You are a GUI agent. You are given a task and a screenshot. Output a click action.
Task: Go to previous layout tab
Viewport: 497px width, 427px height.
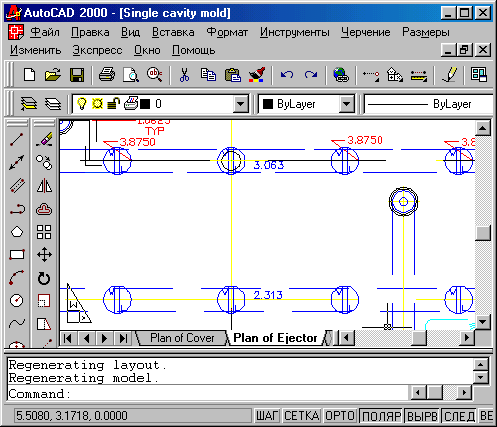coord(87,338)
